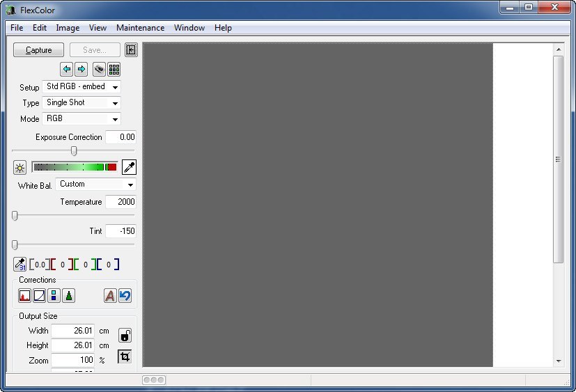Open the Edit menu
This screenshot has width=576, height=392.
click(40, 28)
